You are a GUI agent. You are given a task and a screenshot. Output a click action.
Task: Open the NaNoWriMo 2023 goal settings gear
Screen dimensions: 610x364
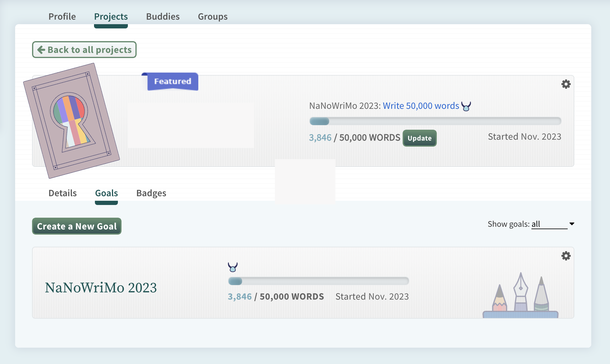[566, 256]
